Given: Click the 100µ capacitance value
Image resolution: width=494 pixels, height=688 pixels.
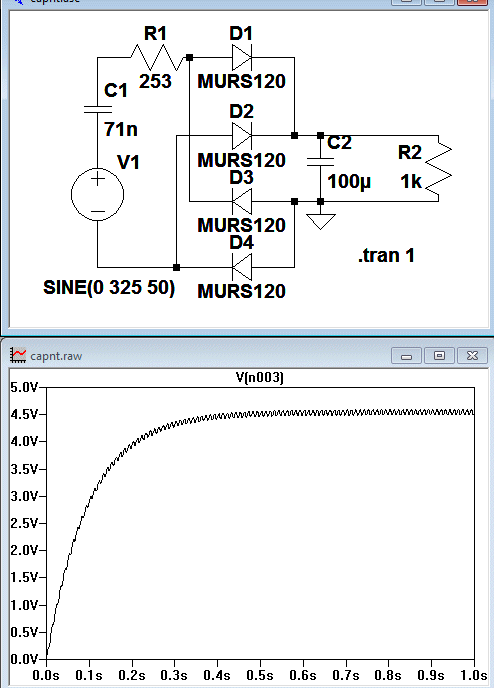Looking at the screenshot, I should click(349, 182).
